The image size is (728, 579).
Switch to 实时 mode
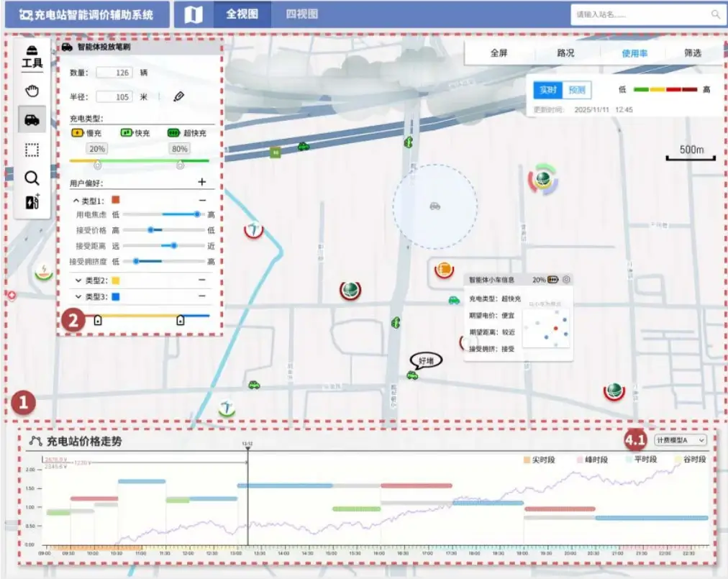coord(548,90)
